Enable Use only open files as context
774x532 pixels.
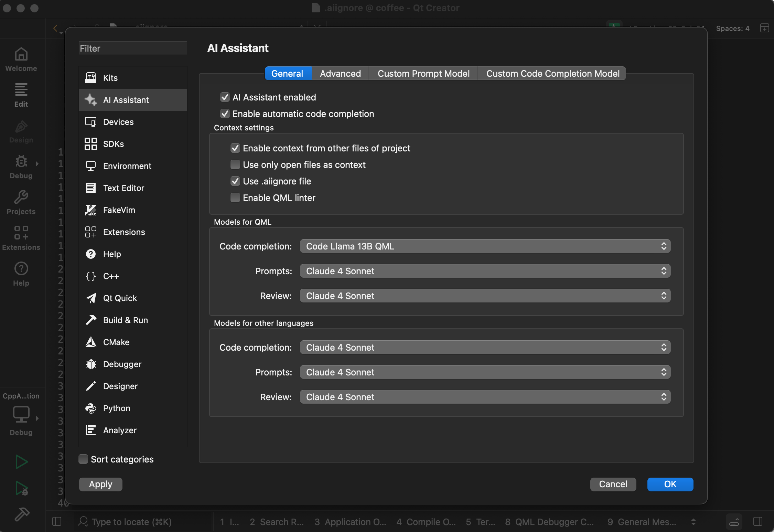pyautogui.click(x=235, y=164)
